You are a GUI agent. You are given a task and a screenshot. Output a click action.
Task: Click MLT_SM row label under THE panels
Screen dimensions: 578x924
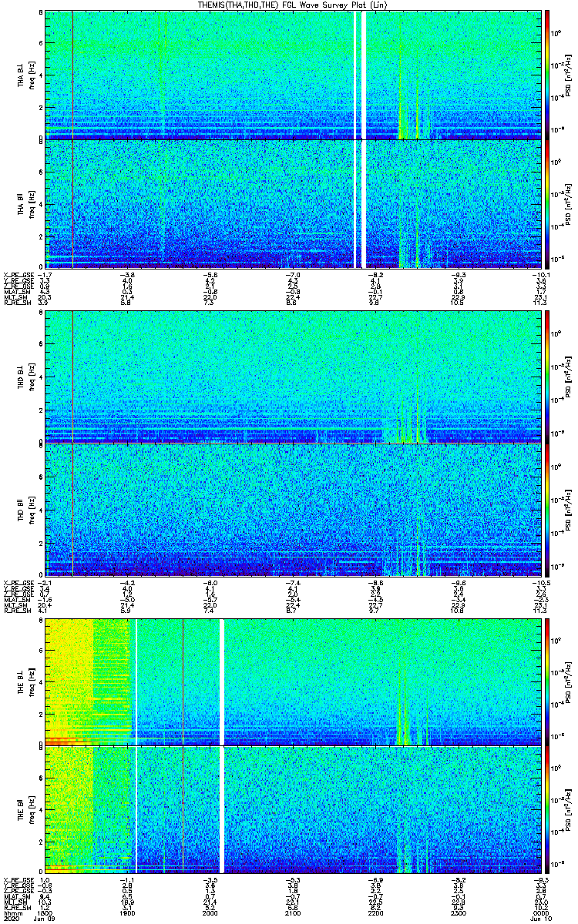[15, 902]
